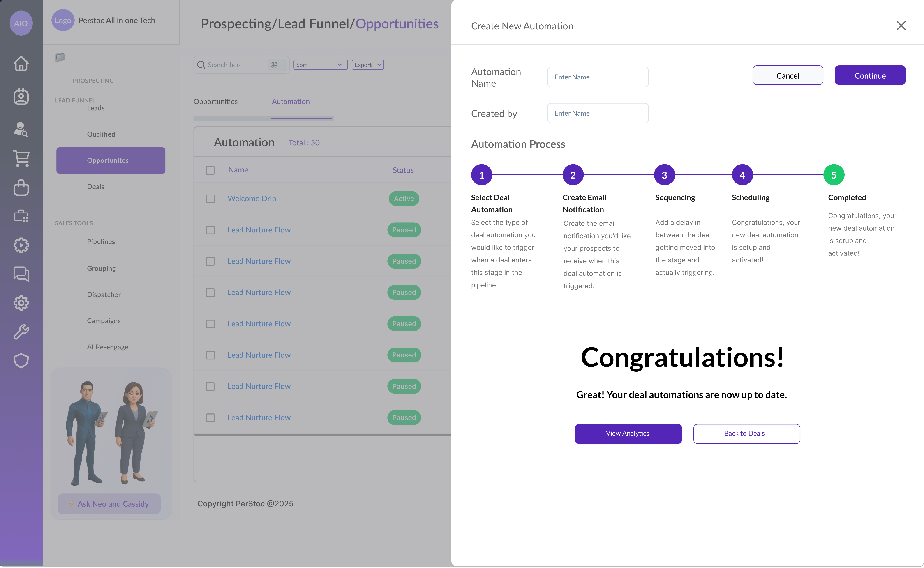Viewport: 924px width, 568px height.
Task: Click the wrench tools sidebar icon
Action: coord(21,332)
